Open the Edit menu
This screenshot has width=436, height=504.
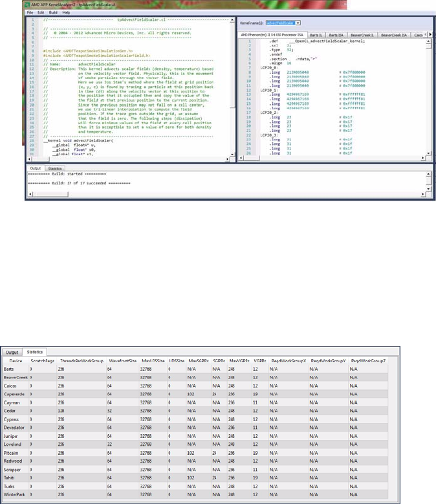point(41,12)
